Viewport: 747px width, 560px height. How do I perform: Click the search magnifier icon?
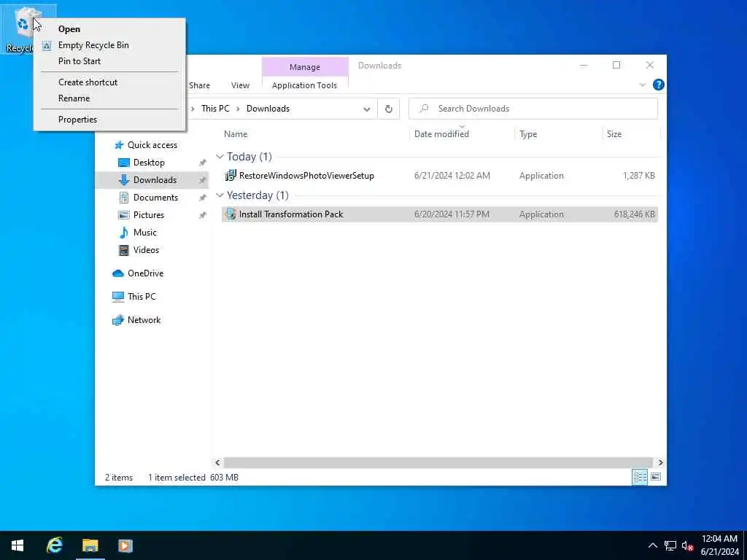[x=424, y=109]
